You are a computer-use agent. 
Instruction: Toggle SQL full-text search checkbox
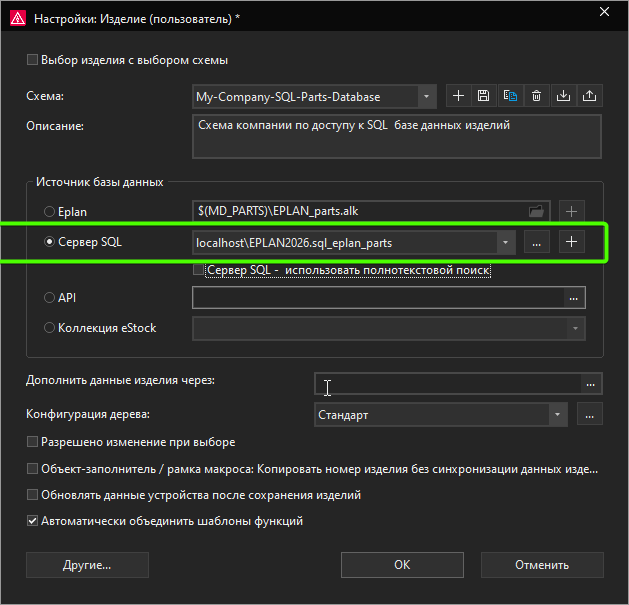point(198,270)
